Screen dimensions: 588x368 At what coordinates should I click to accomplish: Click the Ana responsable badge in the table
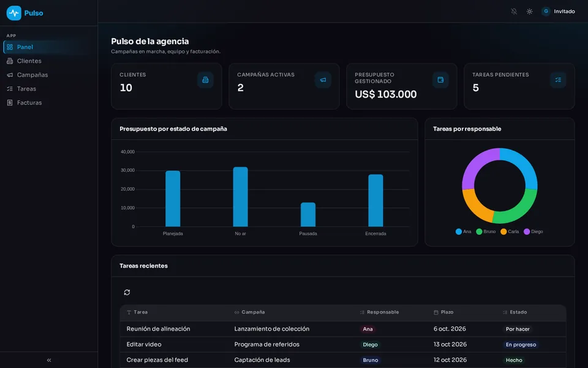click(x=368, y=329)
